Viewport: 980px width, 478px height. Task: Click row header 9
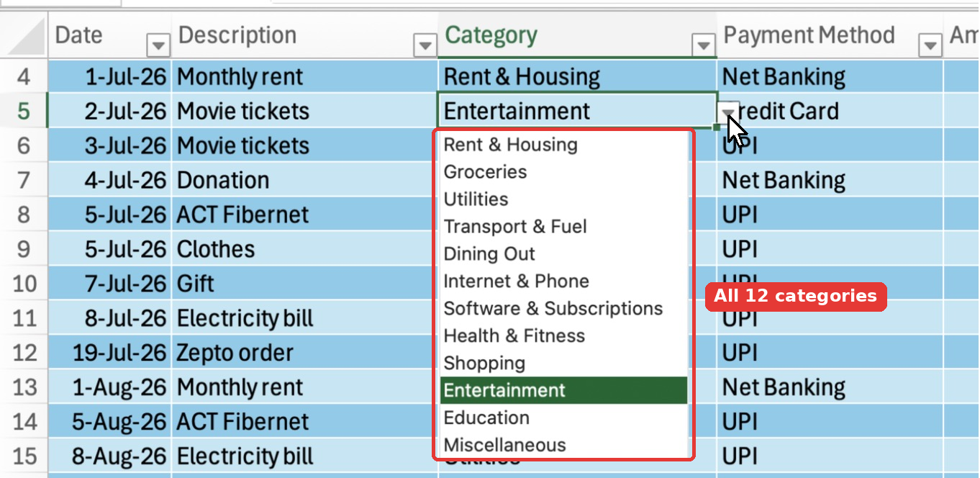[x=24, y=249]
